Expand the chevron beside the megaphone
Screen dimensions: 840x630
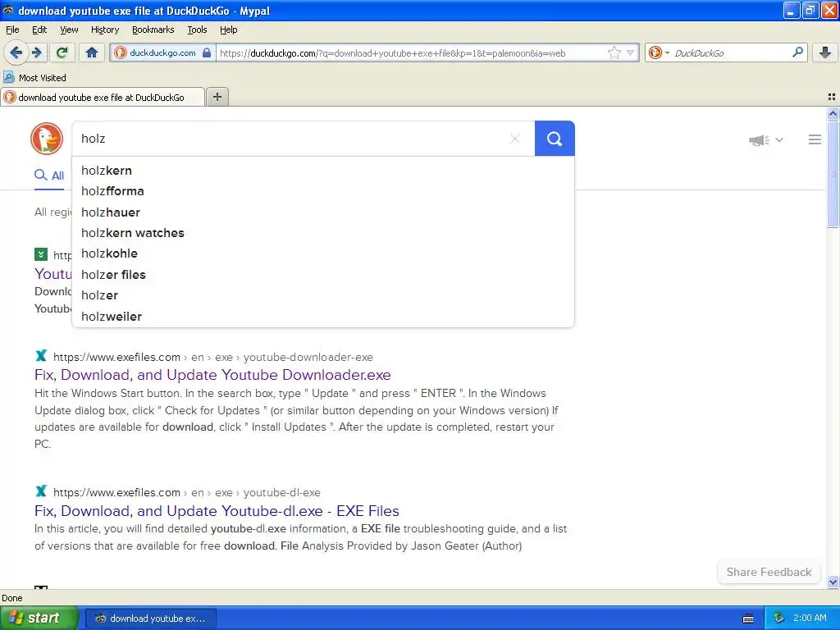click(779, 139)
